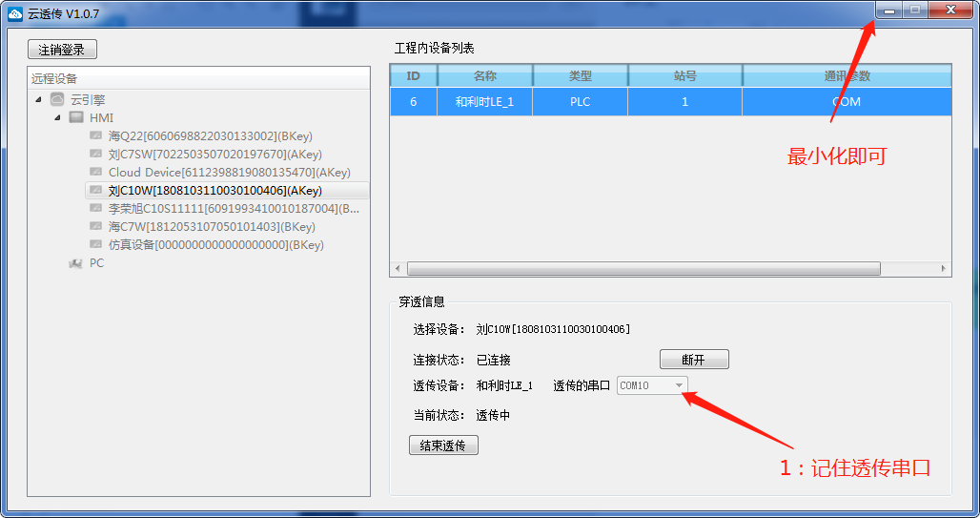This screenshot has height=518, width=980.
Task: Click device icon beside Cloud Device
Action: click(x=95, y=172)
